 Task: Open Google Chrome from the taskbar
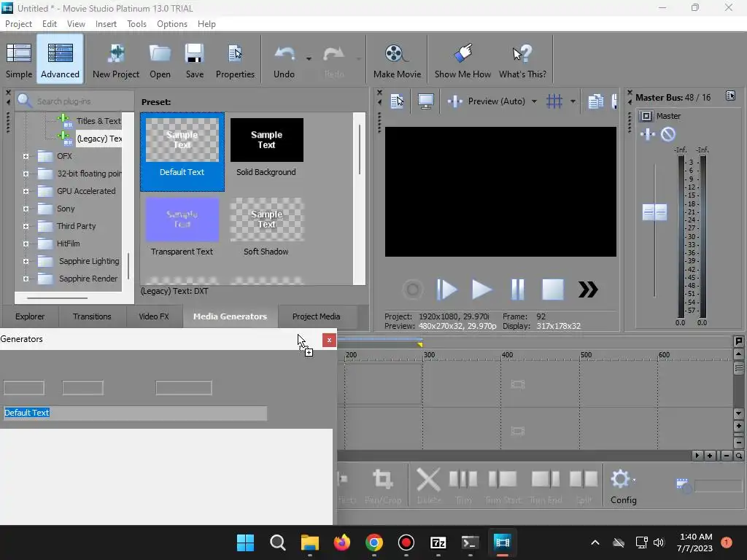[x=374, y=542]
